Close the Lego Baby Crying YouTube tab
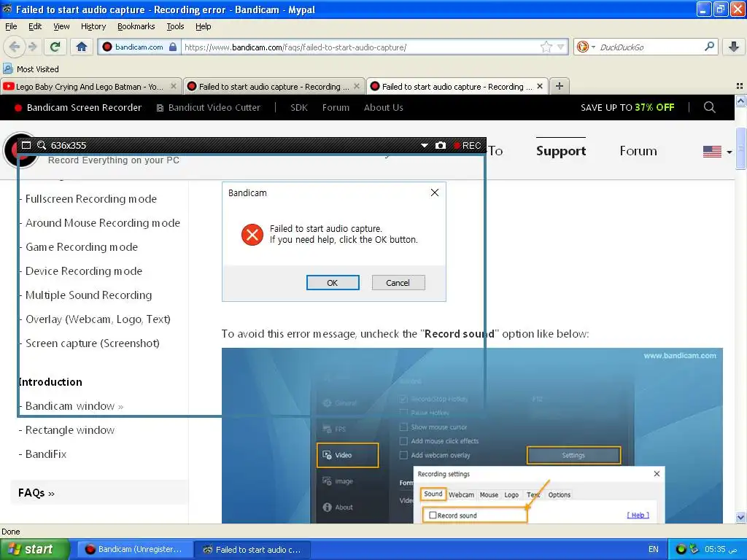The image size is (747, 560). tap(174, 86)
